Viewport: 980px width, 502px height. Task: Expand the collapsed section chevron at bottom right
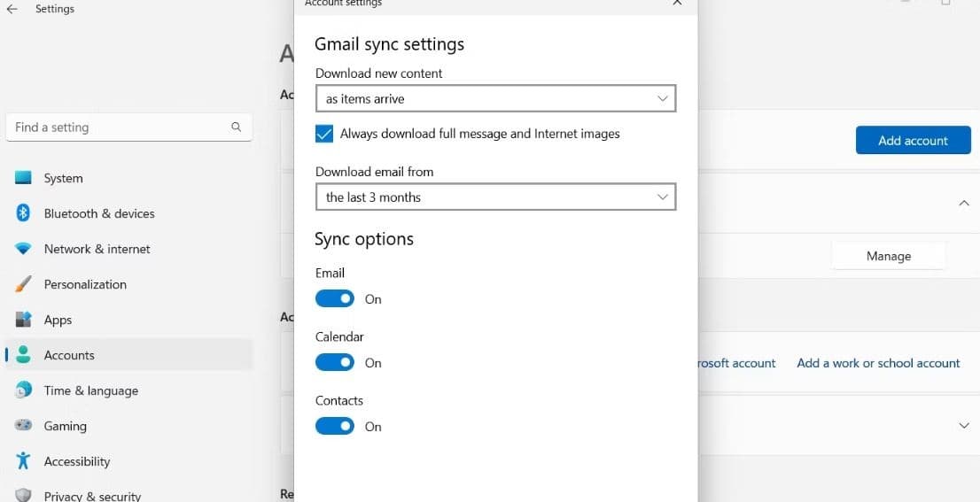click(x=964, y=425)
